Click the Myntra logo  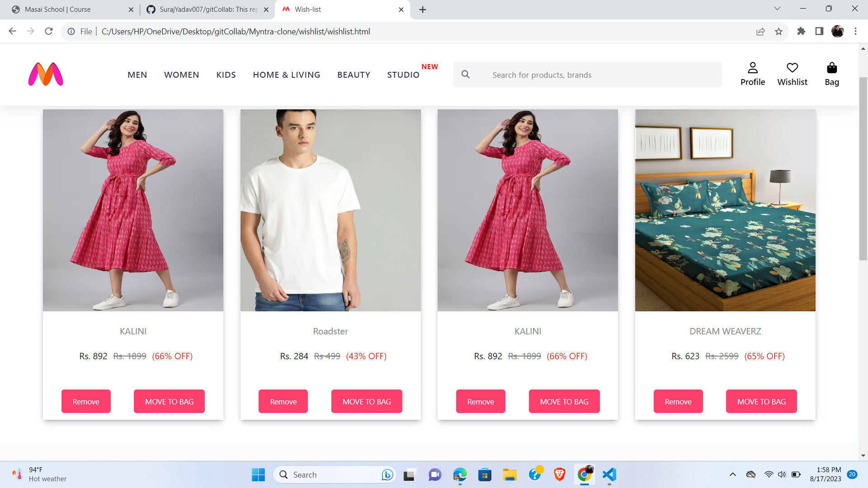pyautogui.click(x=45, y=74)
